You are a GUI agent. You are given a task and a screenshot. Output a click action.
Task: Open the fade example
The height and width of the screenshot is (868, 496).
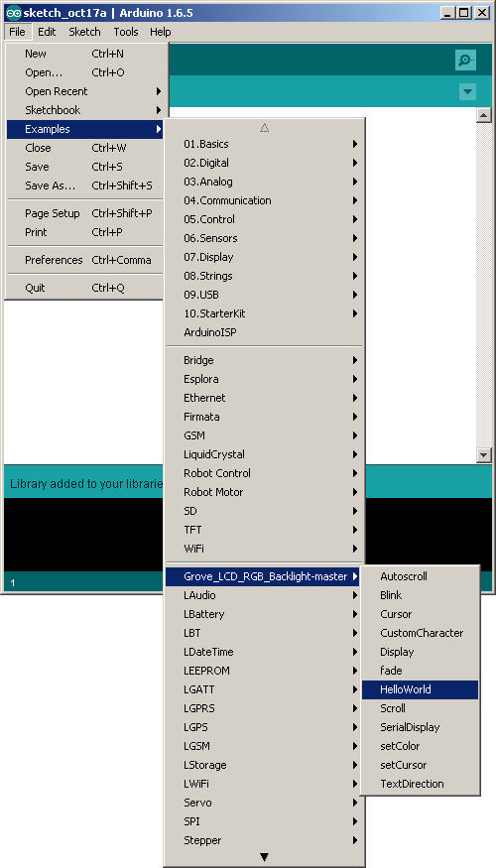421,671
